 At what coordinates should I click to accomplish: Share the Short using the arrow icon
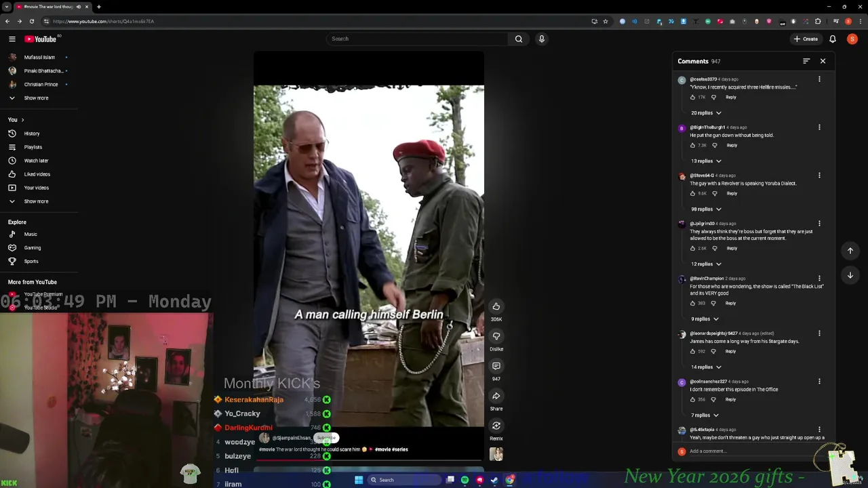pyautogui.click(x=496, y=396)
